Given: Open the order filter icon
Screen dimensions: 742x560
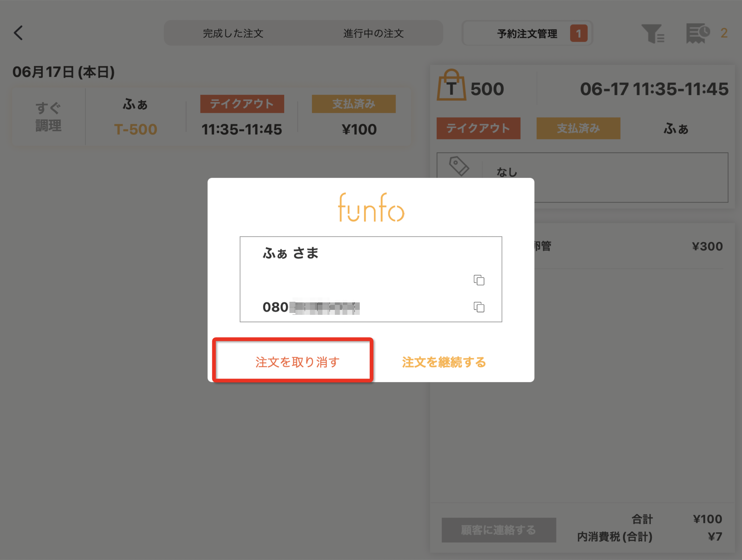Looking at the screenshot, I should click(652, 33).
